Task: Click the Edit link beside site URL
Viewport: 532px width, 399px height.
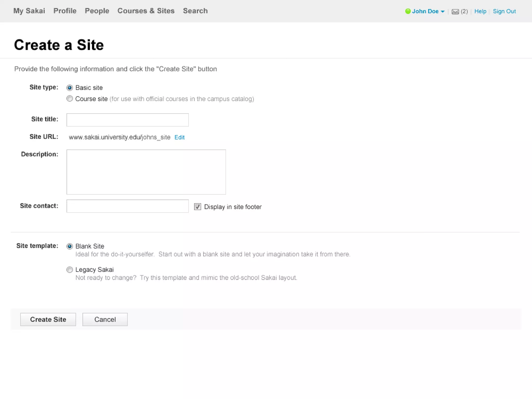Action: pos(179,137)
